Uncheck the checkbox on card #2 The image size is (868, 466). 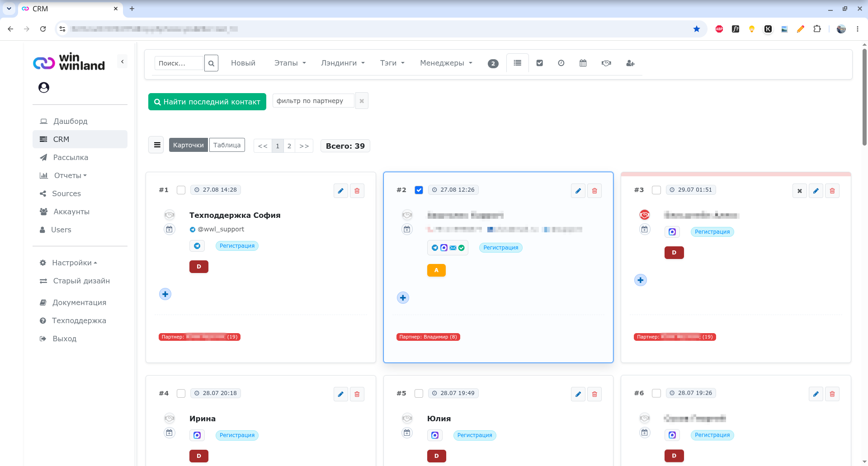click(x=419, y=190)
